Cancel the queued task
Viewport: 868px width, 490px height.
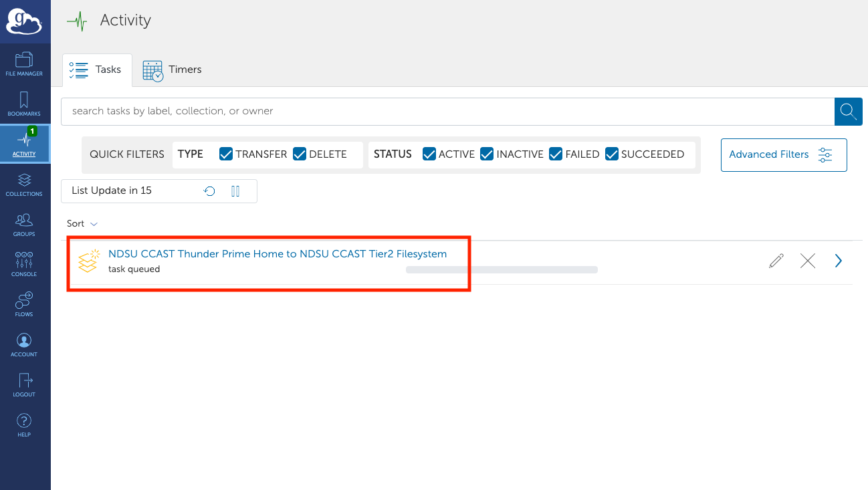(808, 261)
